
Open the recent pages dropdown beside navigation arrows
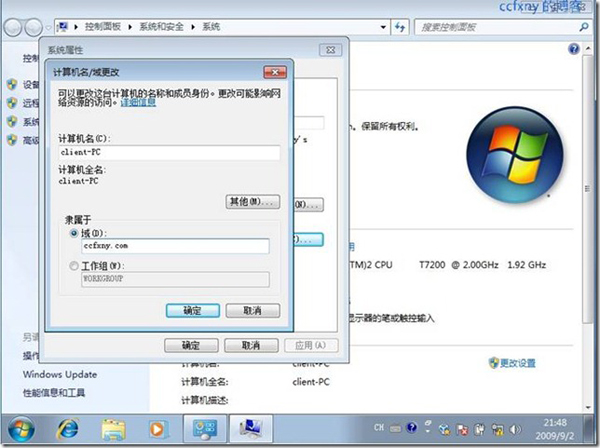coord(48,28)
